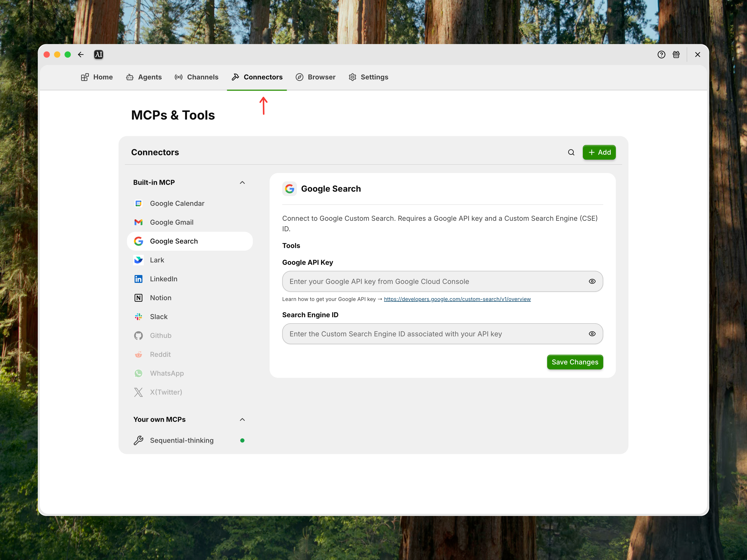Click the Github octocat icon

click(138, 336)
